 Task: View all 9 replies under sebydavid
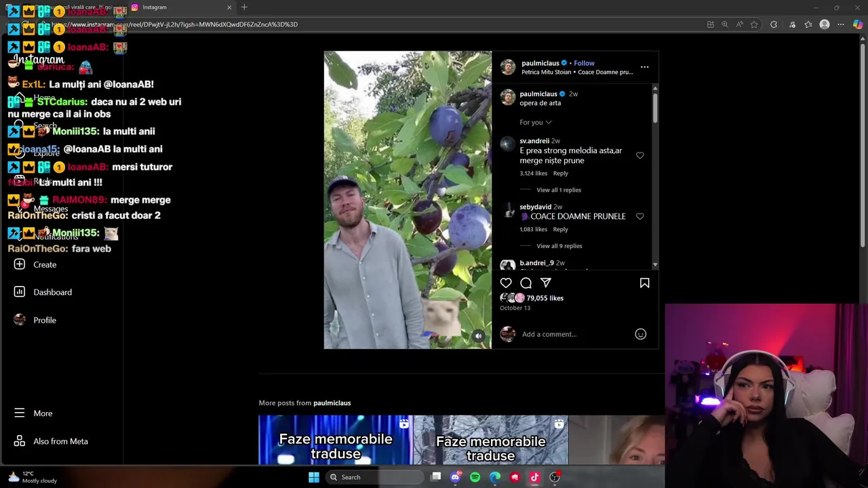(x=559, y=246)
